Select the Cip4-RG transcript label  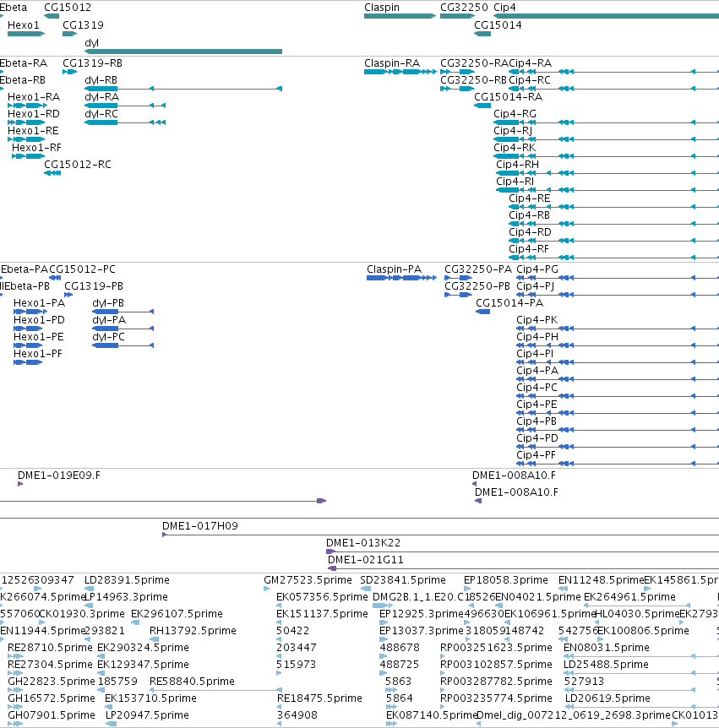[x=515, y=114]
